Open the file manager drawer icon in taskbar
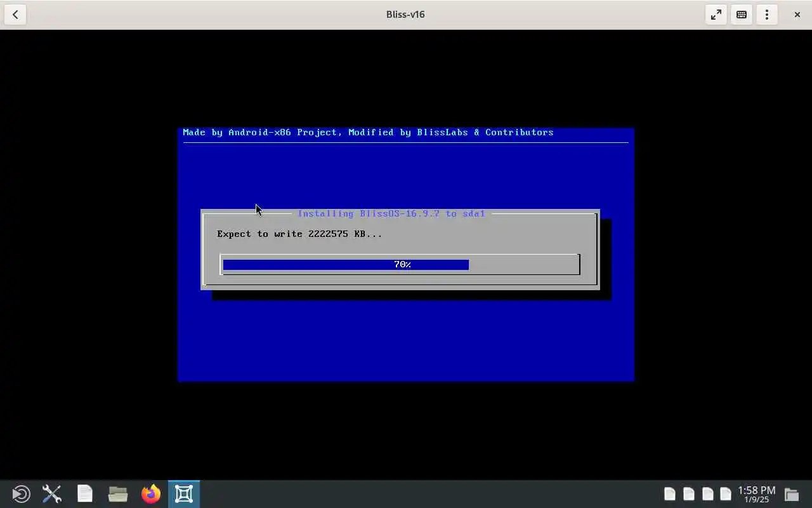The image size is (812, 508). click(x=118, y=494)
